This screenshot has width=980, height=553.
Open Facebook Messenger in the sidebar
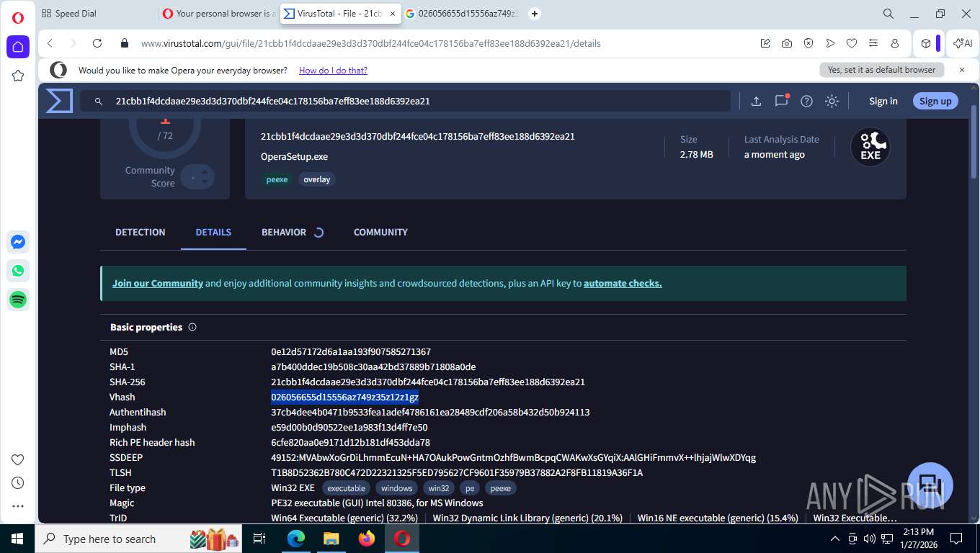point(18,243)
